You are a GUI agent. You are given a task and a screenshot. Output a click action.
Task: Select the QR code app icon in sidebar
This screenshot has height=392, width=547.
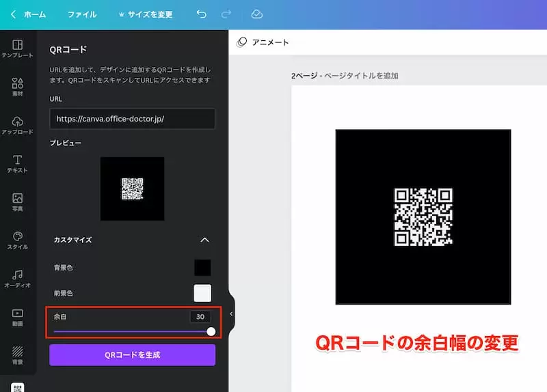(18, 387)
